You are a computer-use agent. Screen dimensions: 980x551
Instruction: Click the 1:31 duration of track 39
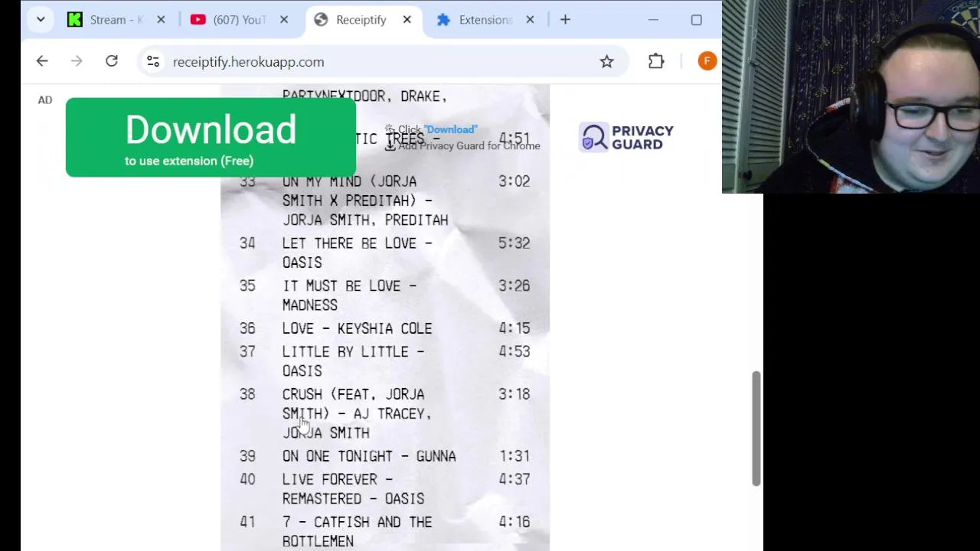coord(514,456)
